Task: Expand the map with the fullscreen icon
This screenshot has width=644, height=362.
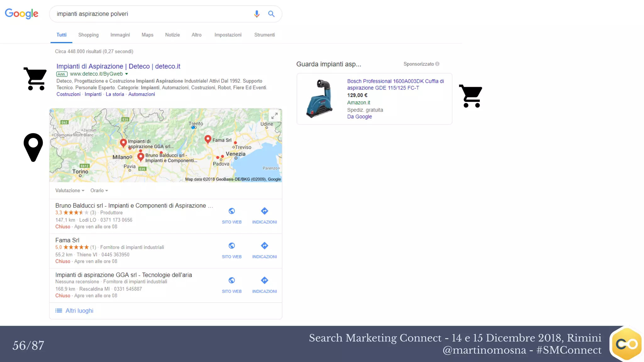Action: [x=275, y=116]
